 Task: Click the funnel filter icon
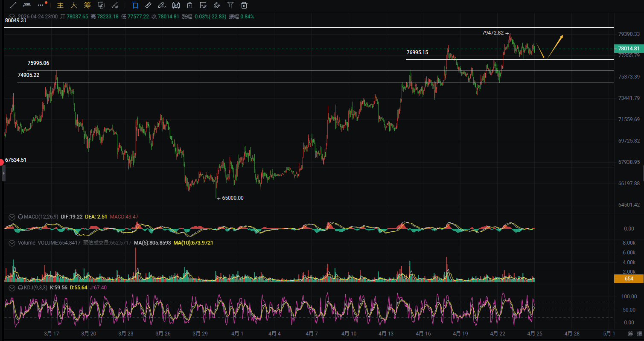coord(230,6)
